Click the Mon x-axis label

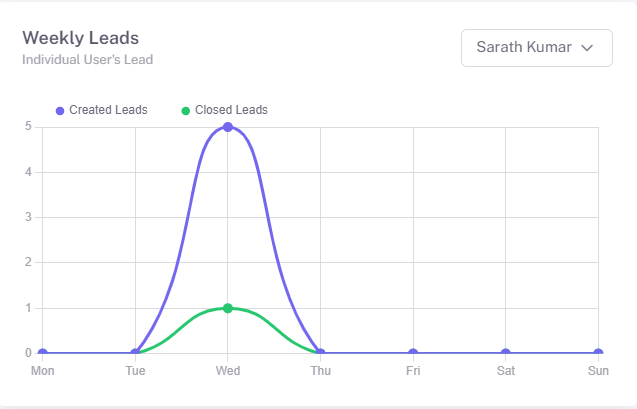(x=42, y=371)
